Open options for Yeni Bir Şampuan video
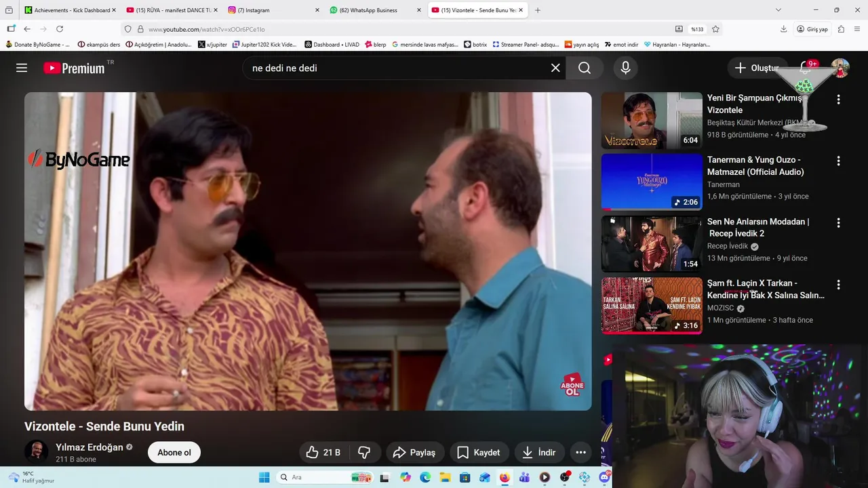The width and height of the screenshot is (868, 488). pyautogui.click(x=838, y=100)
